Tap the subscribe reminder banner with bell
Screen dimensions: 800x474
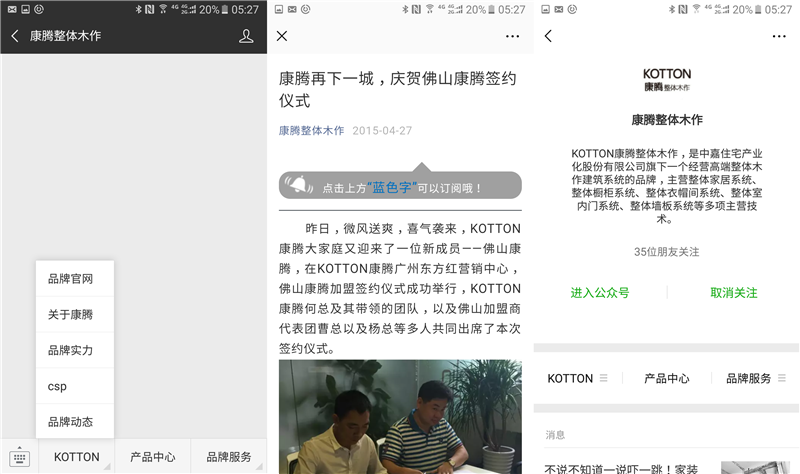[x=400, y=185]
